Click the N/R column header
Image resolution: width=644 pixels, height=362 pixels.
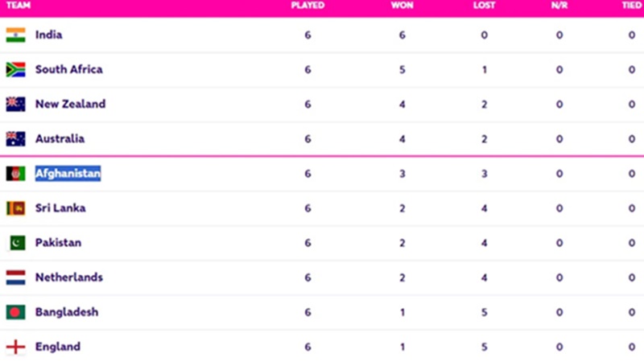[559, 6]
